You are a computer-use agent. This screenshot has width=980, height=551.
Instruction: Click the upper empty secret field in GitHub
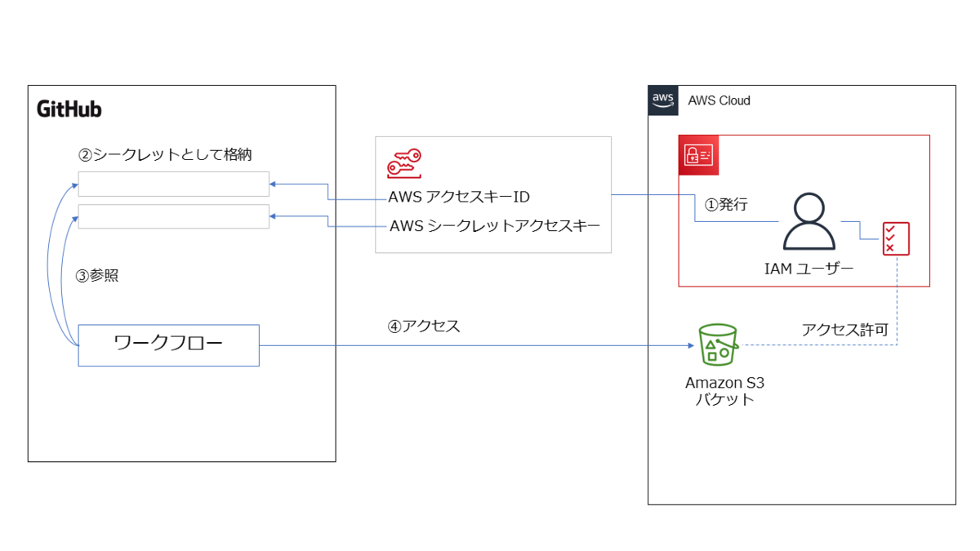pos(173,184)
